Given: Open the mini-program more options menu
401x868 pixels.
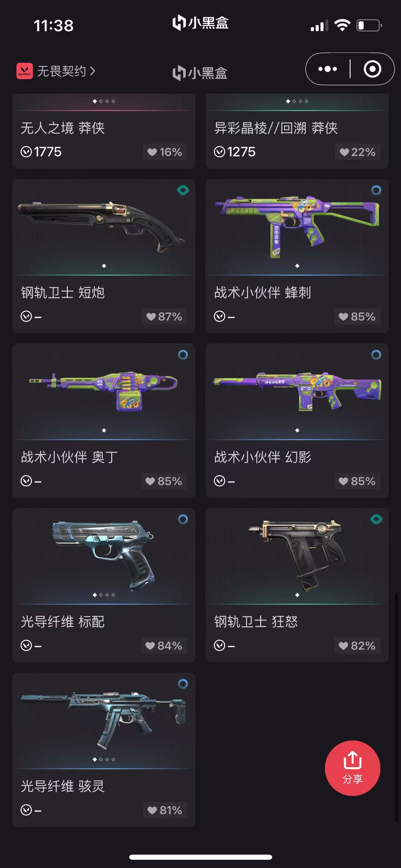Looking at the screenshot, I should 327,69.
